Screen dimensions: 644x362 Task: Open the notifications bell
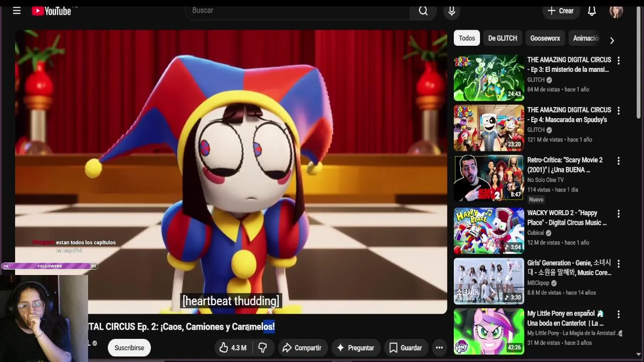(x=592, y=11)
